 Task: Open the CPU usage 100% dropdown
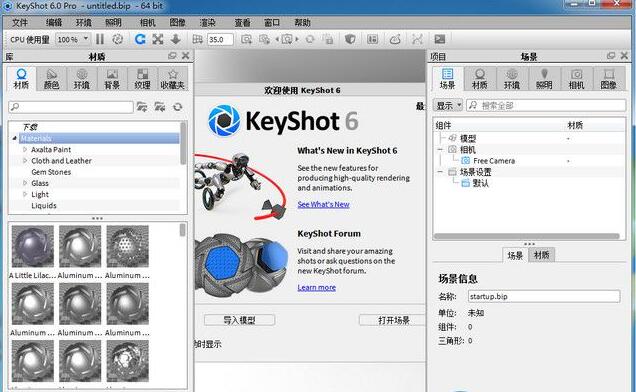73,39
